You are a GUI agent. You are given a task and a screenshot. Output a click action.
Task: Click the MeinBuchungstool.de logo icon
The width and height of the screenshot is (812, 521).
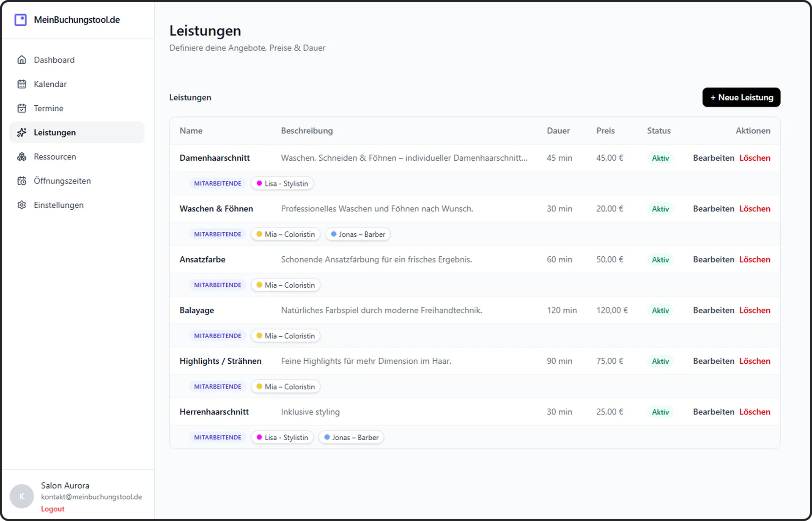coord(20,20)
